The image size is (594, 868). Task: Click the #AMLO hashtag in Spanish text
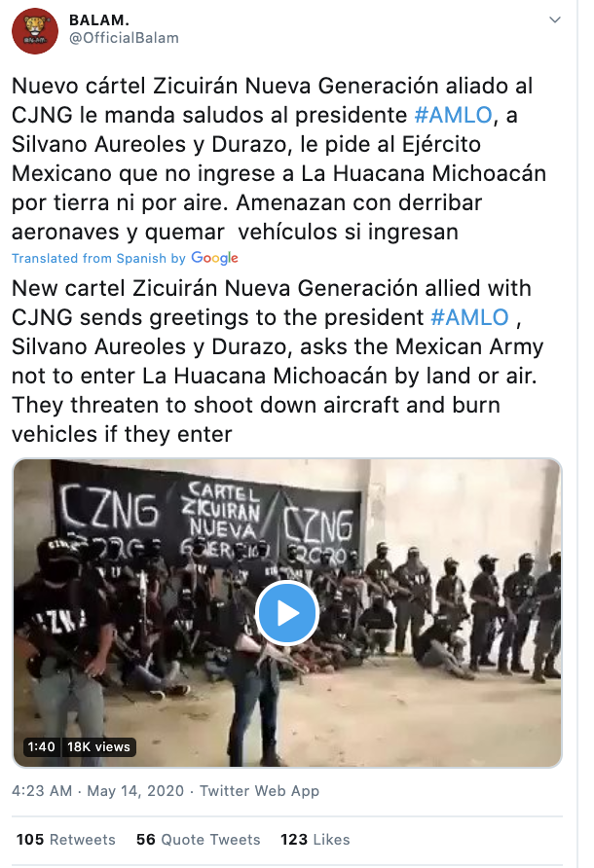pyautogui.click(x=453, y=115)
